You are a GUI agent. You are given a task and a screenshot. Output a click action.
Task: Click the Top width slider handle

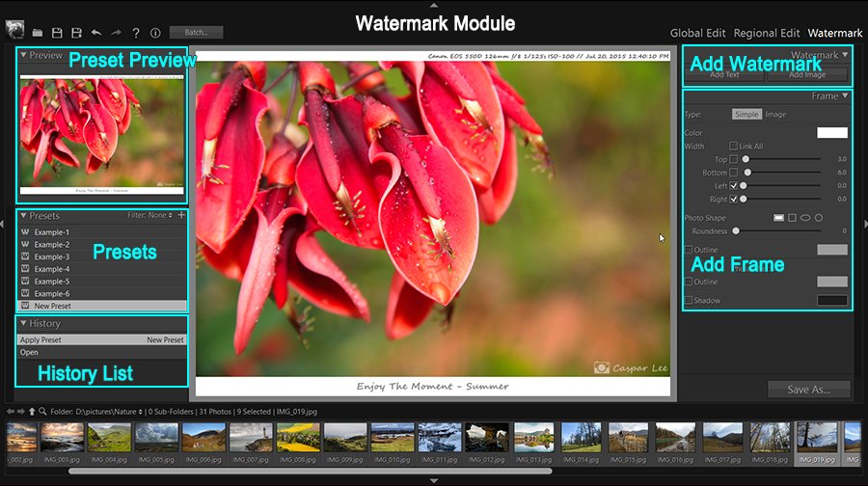(x=746, y=159)
